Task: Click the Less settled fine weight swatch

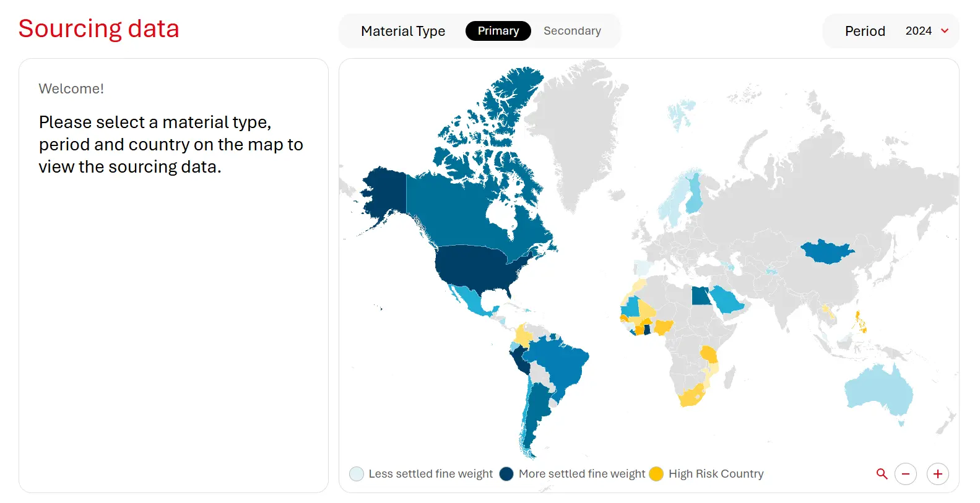Action: [357, 474]
